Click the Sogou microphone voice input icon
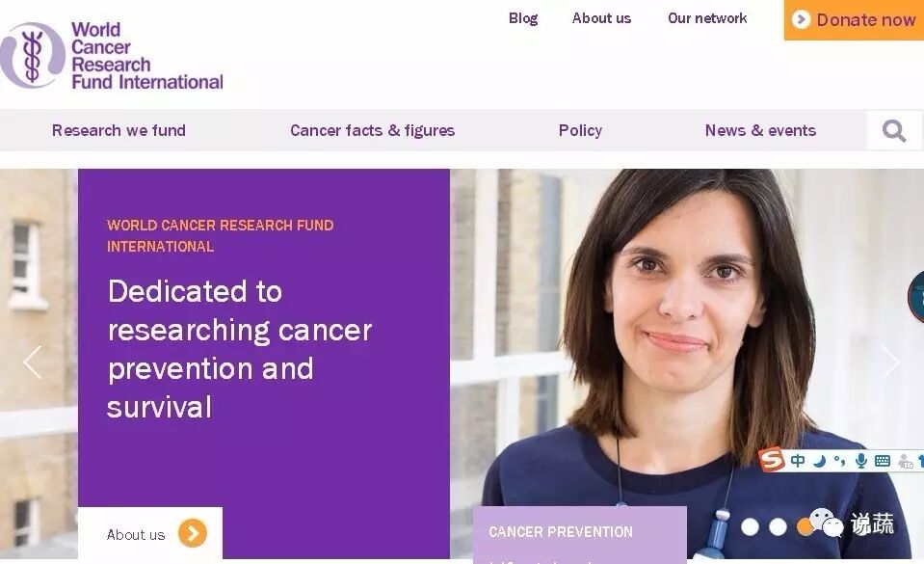 861,461
